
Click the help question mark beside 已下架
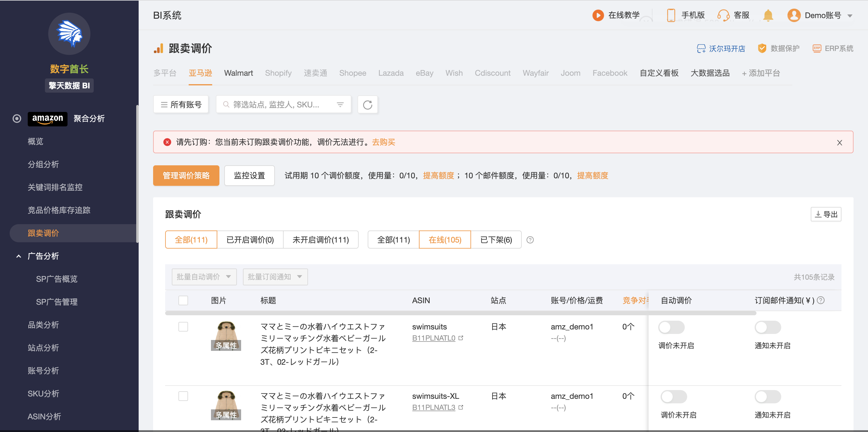(x=530, y=240)
